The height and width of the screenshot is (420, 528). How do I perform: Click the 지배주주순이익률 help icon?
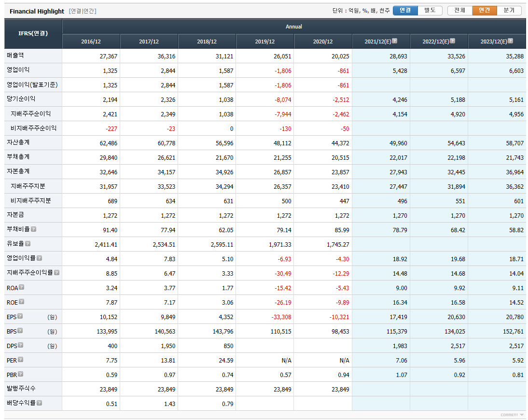pos(56,272)
